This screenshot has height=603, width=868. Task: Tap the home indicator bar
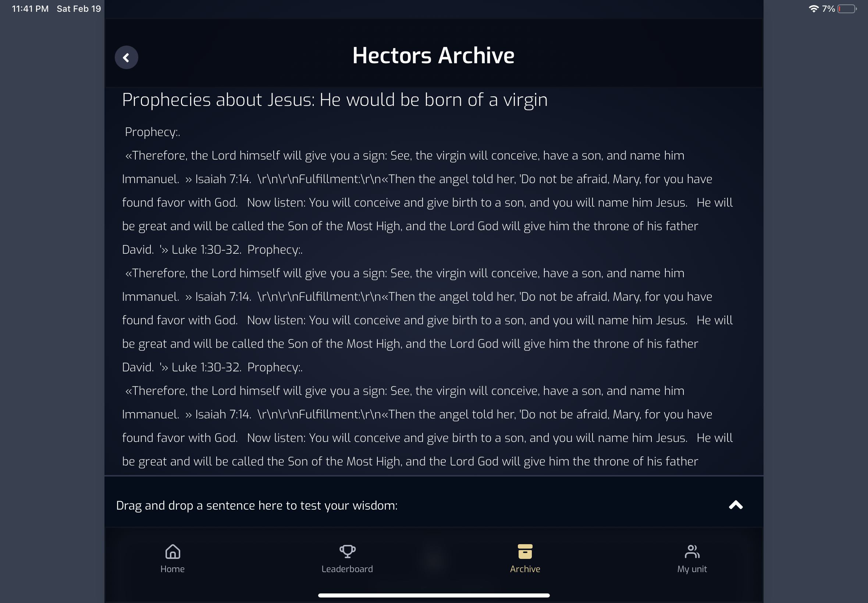434,595
